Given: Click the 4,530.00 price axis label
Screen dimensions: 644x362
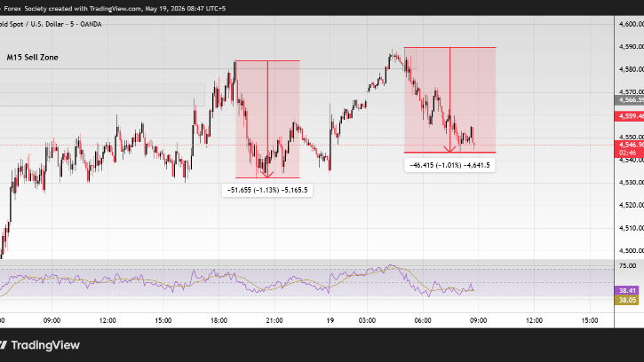Looking at the screenshot, I should 631,182.
